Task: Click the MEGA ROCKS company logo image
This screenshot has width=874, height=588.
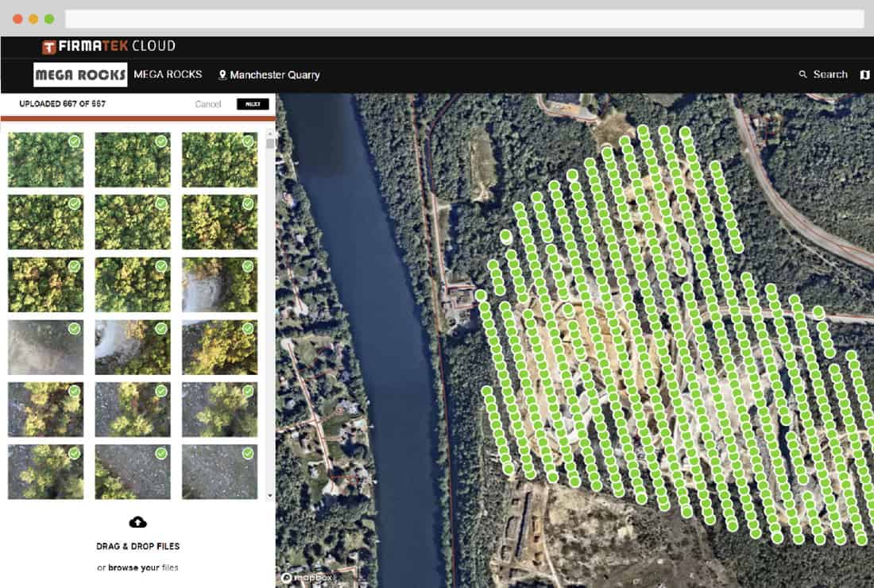Action: [x=80, y=75]
